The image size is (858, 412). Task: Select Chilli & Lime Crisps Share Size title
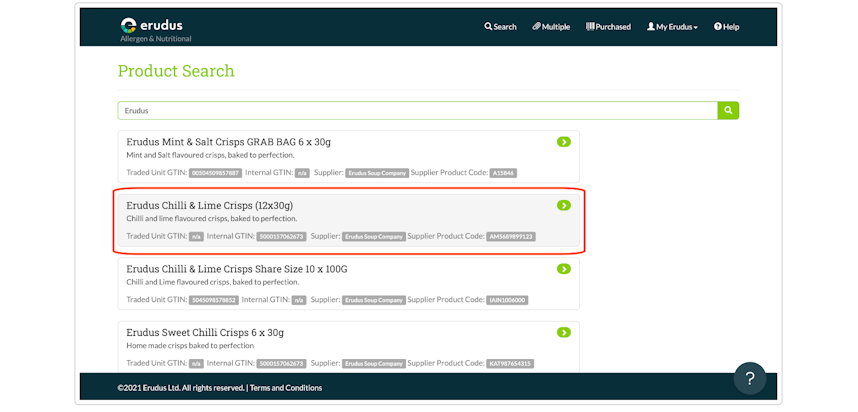click(237, 269)
